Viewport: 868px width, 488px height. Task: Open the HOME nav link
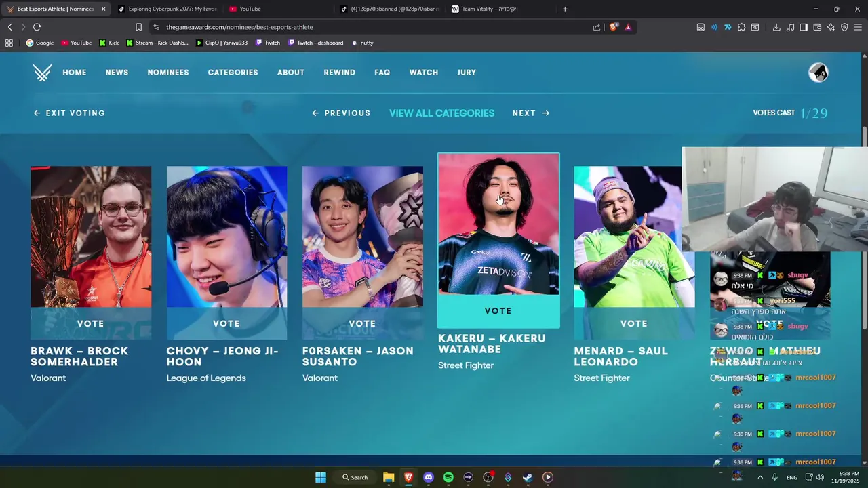[75, 73]
